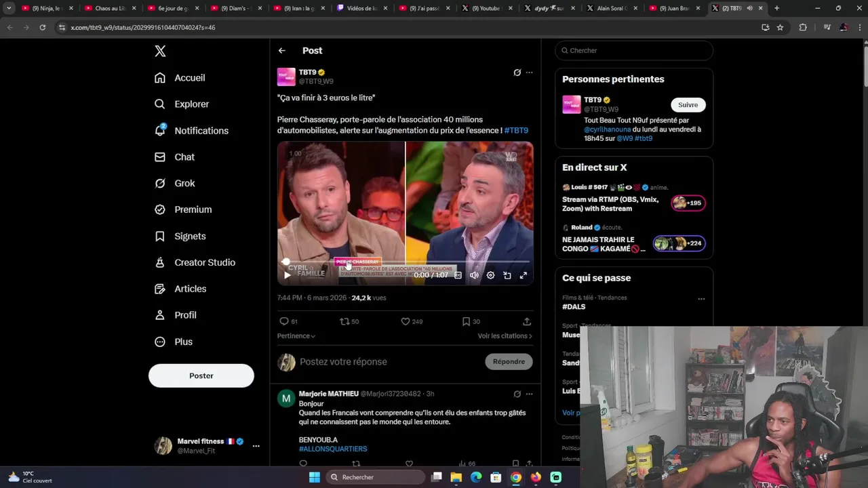This screenshot has height=488, width=868.
Task: Open Marjorie MATHIEU's profile name
Action: pyautogui.click(x=329, y=394)
